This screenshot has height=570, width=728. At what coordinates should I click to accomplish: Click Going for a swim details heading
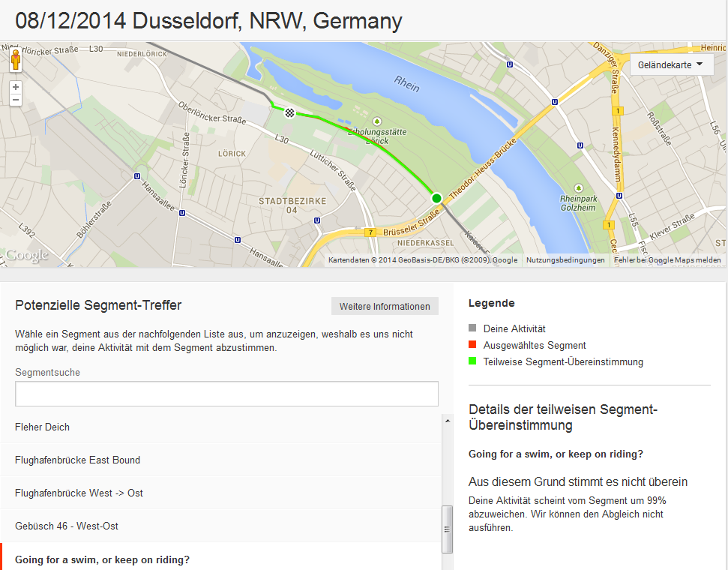[556, 454]
